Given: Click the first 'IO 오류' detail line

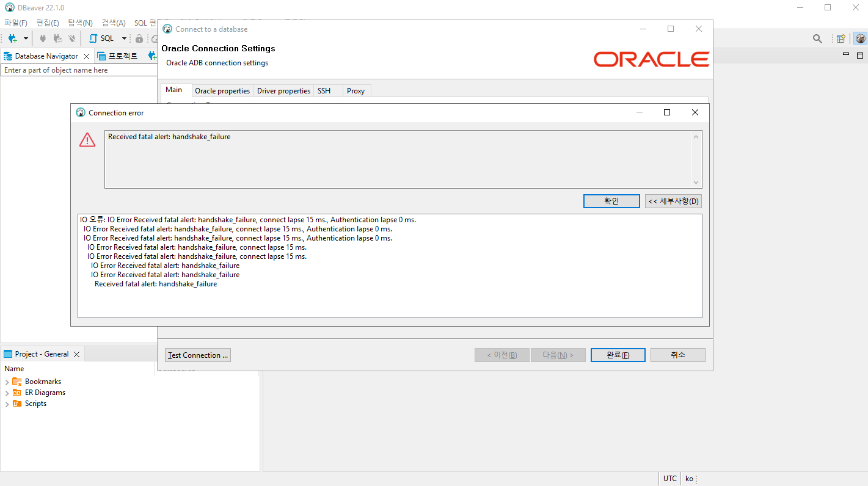Looking at the screenshot, I should point(248,220).
